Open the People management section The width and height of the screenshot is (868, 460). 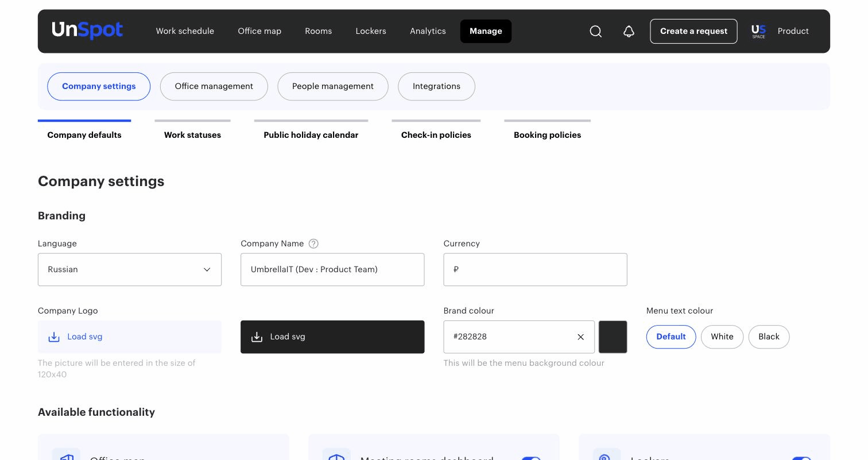(x=333, y=86)
